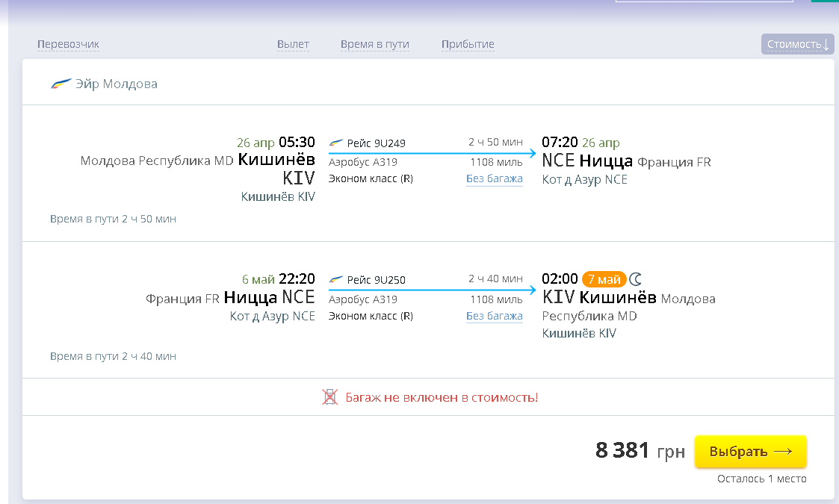Viewport: 839px width, 504px height.
Task: Click the Air Moldova carrier logo
Action: click(x=61, y=84)
